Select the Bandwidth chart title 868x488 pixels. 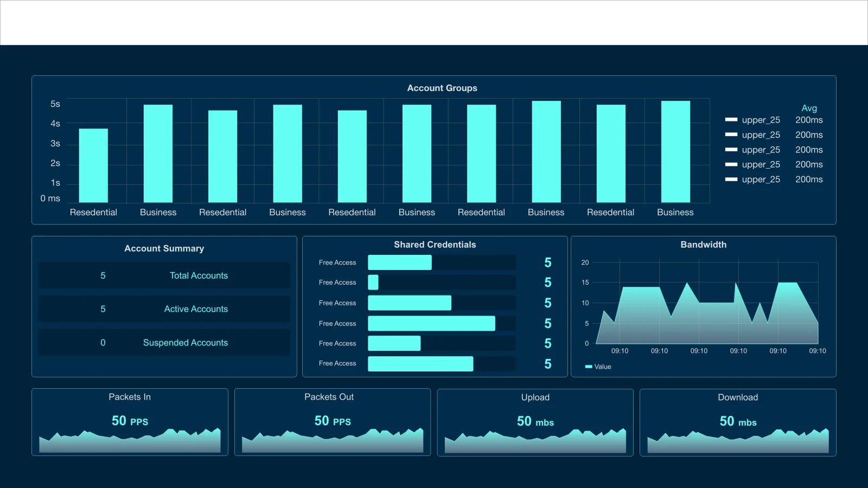(704, 245)
